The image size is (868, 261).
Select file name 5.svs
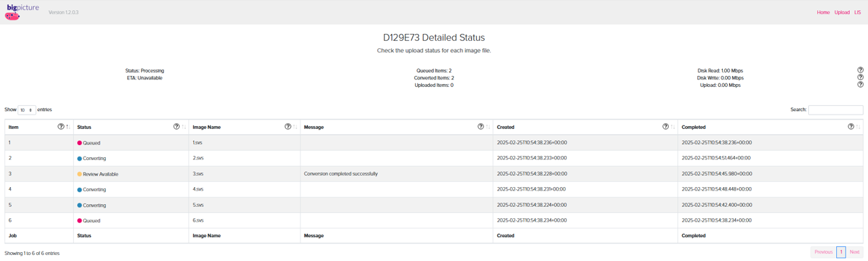coord(198,205)
